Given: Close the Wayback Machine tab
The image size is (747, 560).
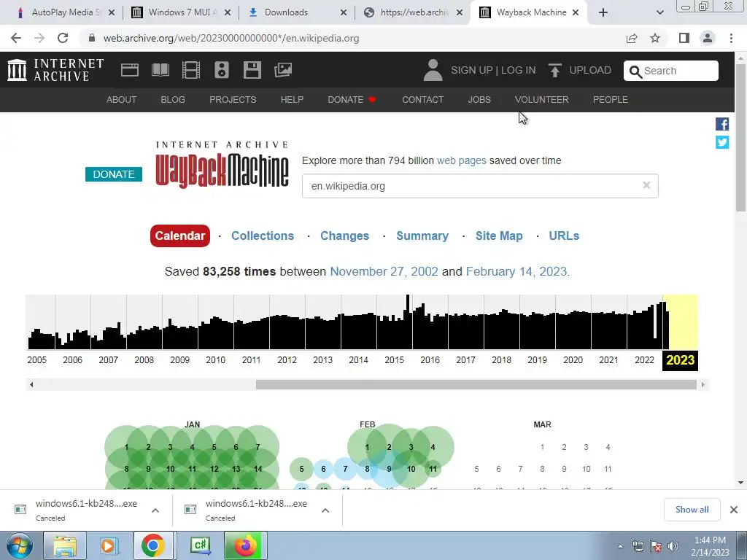Looking at the screenshot, I should tap(576, 12).
